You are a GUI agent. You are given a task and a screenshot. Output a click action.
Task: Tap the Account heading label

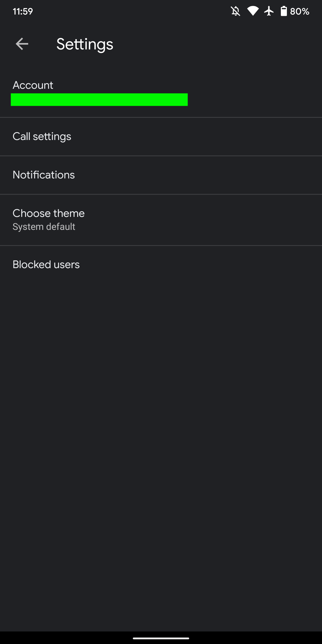(x=33, y=85)
